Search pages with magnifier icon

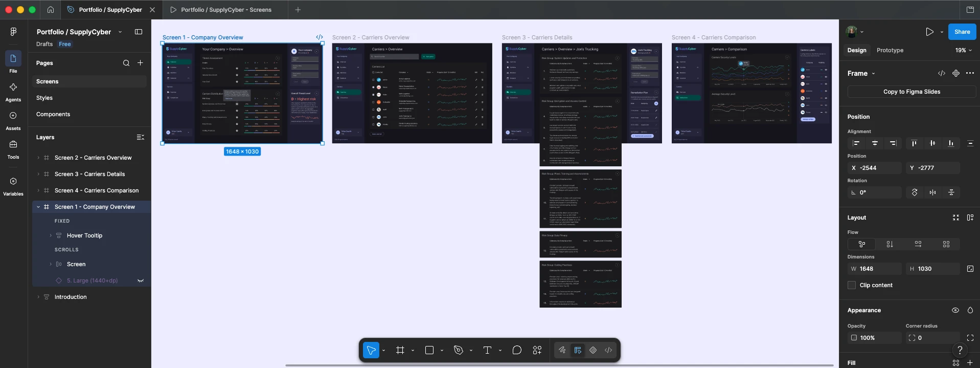pos(126,63)
